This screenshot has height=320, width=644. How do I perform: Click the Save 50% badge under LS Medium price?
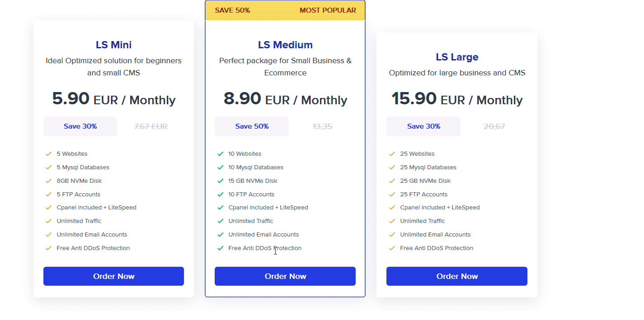(252, 126)
